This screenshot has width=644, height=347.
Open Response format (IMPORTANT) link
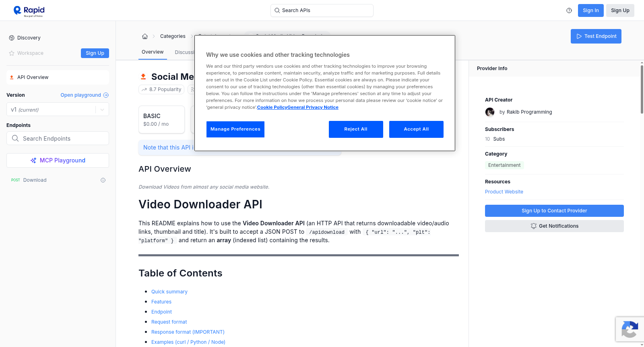coord(188,332)
